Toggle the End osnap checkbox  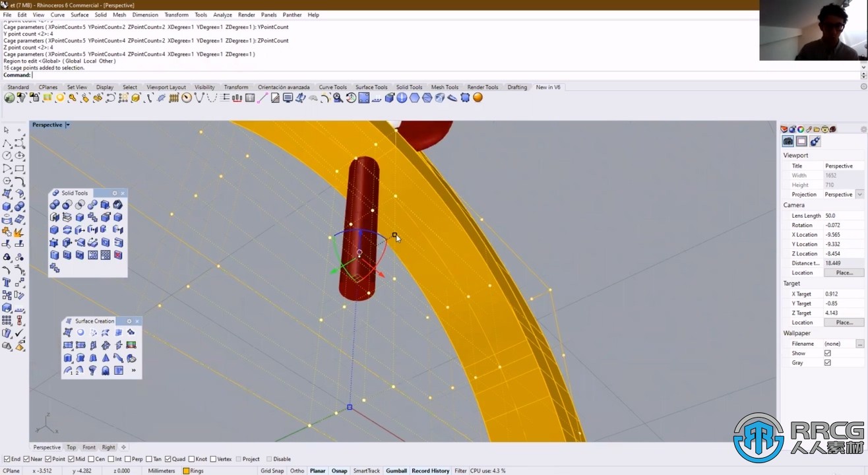point(7,459)
